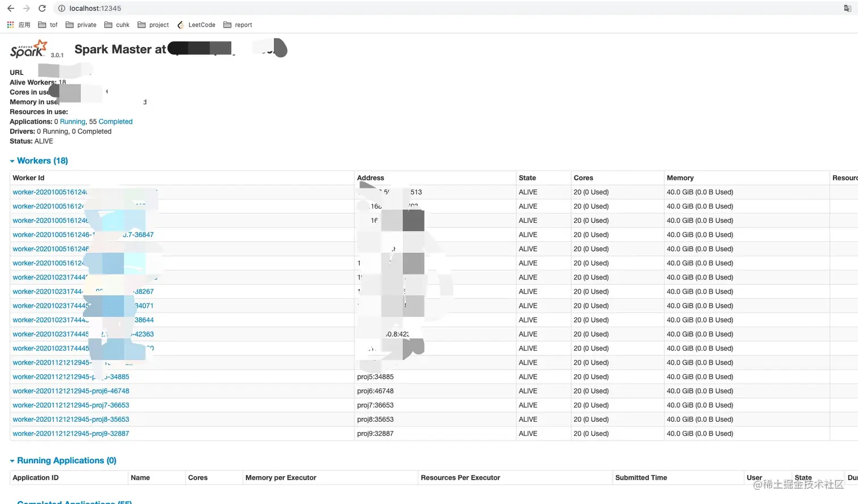Open the cuhk bookmark folder
The image size is (858, 504).
pyautogui.click(x=117, y=25)
